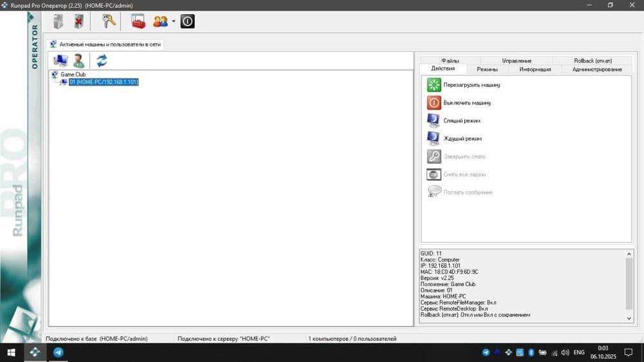
Task: Select machine 01 (HOME-PC/192.168.1.101)
Action: click(x=104, y=82)
